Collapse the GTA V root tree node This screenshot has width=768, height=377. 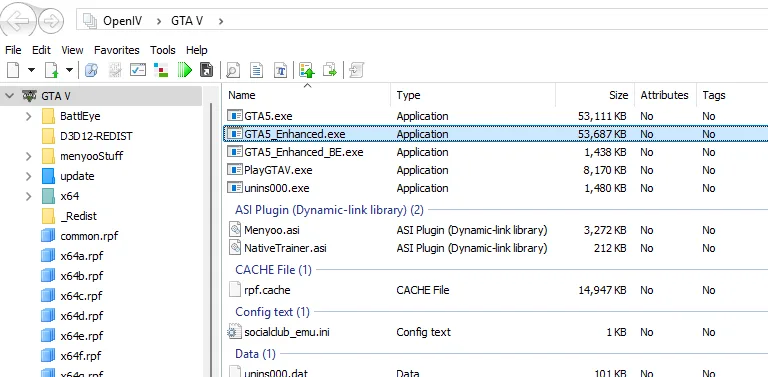coord(9,96)
